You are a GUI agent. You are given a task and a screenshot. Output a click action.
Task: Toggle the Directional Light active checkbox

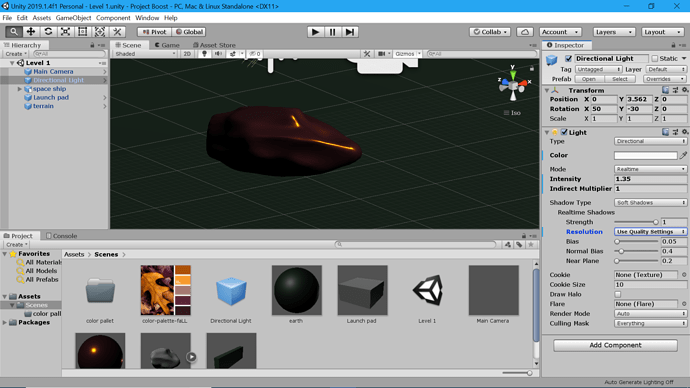[x=569, y=59]
